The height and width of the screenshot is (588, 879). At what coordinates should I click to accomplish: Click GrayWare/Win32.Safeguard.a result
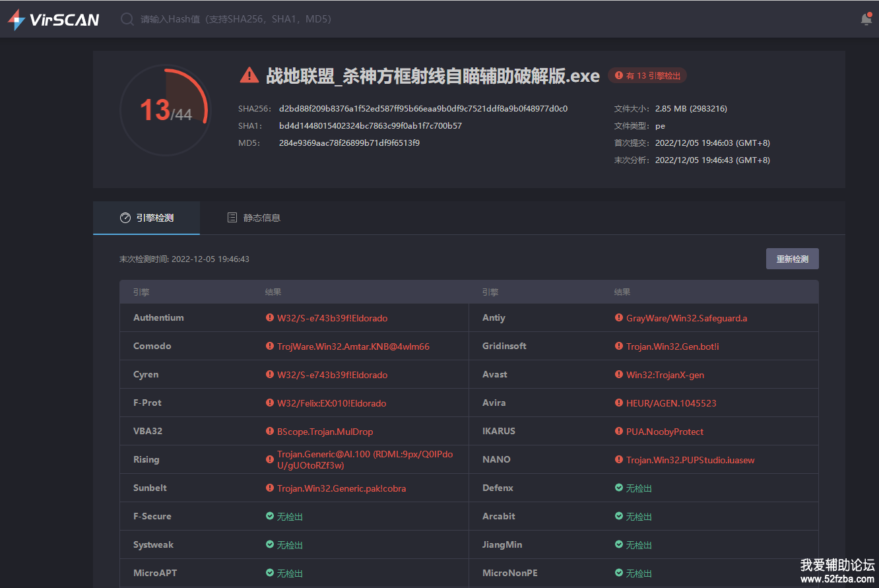tap(686, 318)
